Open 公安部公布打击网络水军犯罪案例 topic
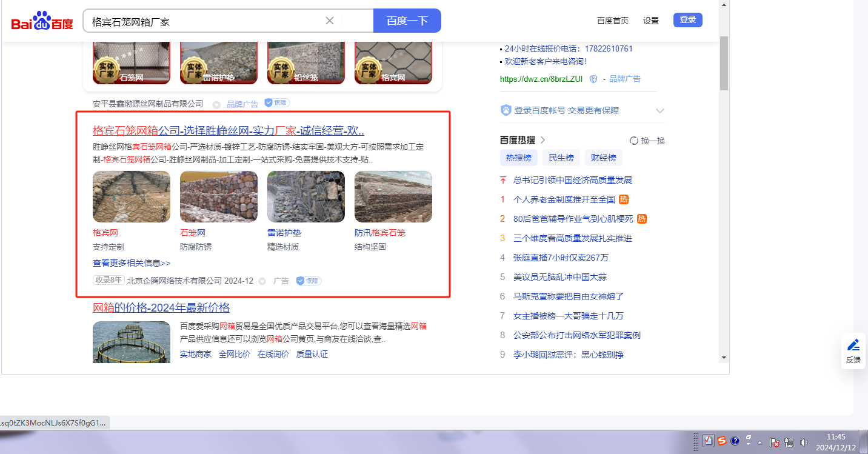Viewport: 868px width, 454px height. 577,335
